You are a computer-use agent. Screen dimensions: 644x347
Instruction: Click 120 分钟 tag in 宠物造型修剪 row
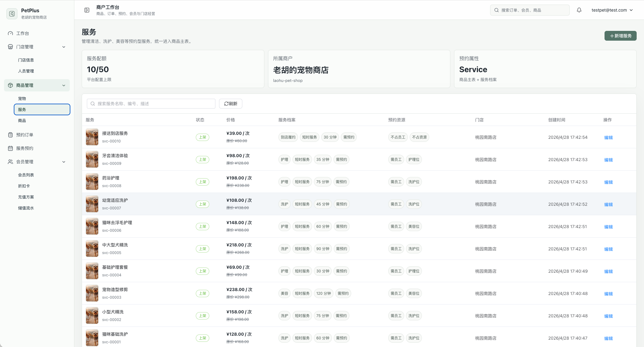point(324,293)
